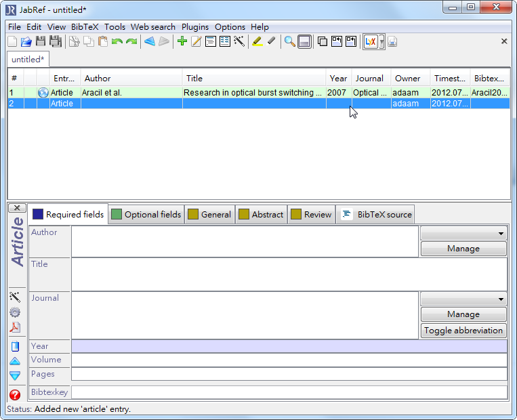The image size is (517, 420).
Task: Push entries to LyX icon
Action: click(370, 41)
